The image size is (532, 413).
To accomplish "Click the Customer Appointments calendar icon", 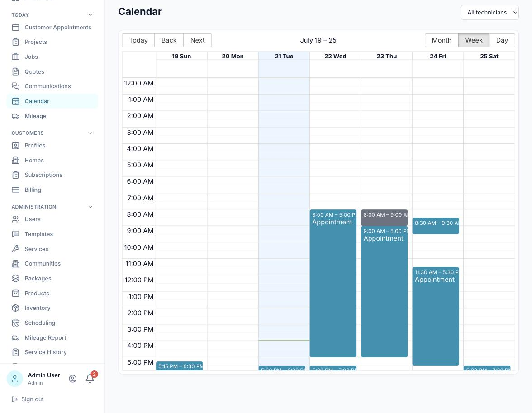I will pyautogui.click(x=15, y=28).
